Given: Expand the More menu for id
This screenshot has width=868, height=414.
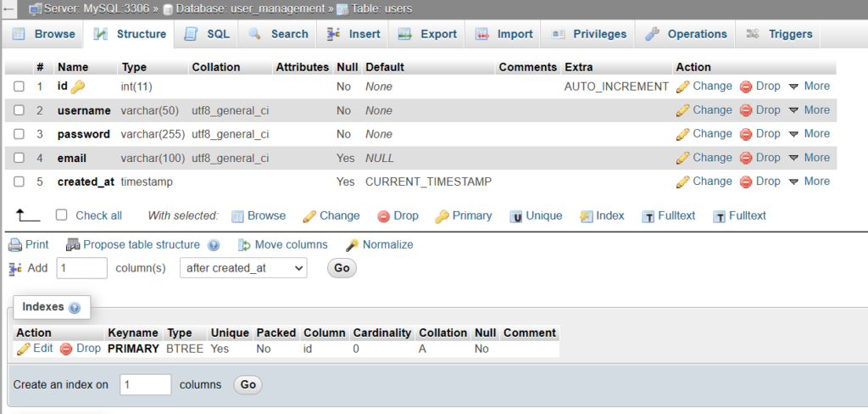Looking at the screenshot, I should click(810, 86).
